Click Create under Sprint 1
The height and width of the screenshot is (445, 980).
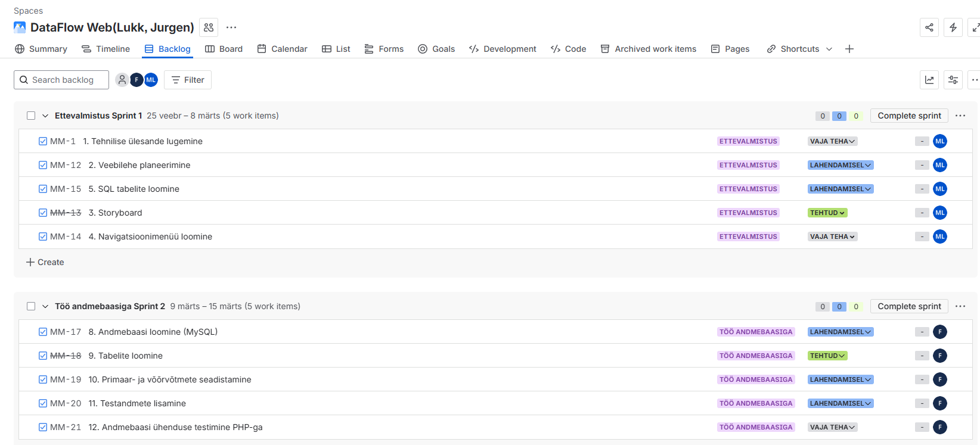coord(45,262)
